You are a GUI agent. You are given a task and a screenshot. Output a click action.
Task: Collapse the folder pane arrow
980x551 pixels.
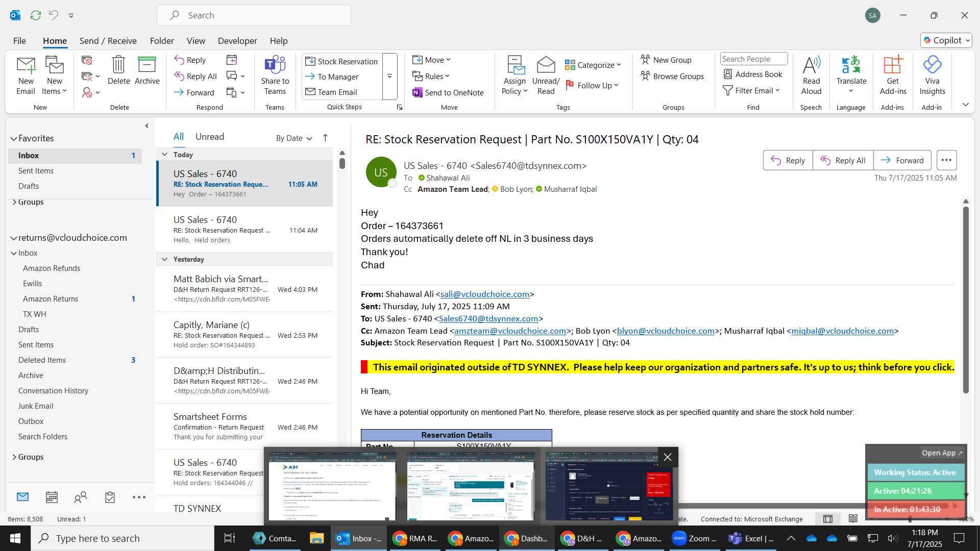click(x=146, y=126)
